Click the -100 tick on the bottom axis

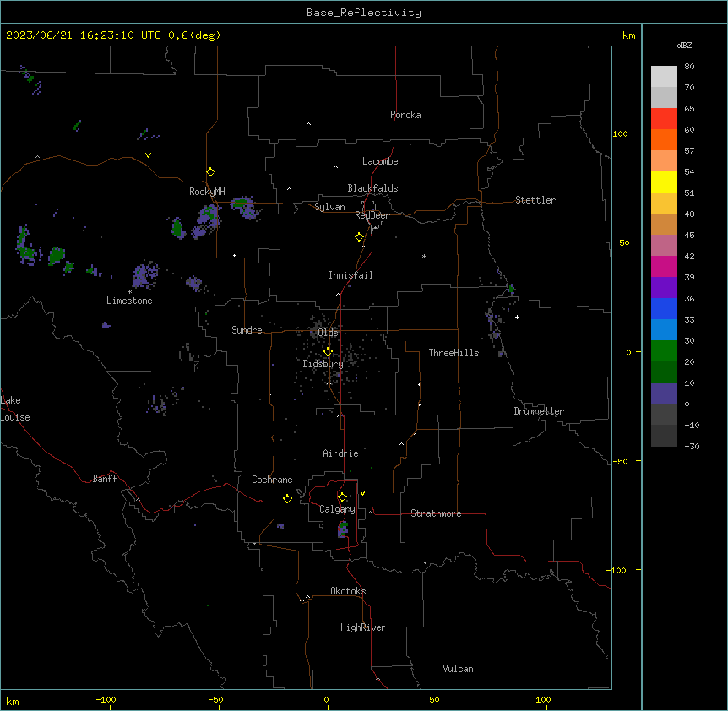pyautogui.click(x=106, y=700)
